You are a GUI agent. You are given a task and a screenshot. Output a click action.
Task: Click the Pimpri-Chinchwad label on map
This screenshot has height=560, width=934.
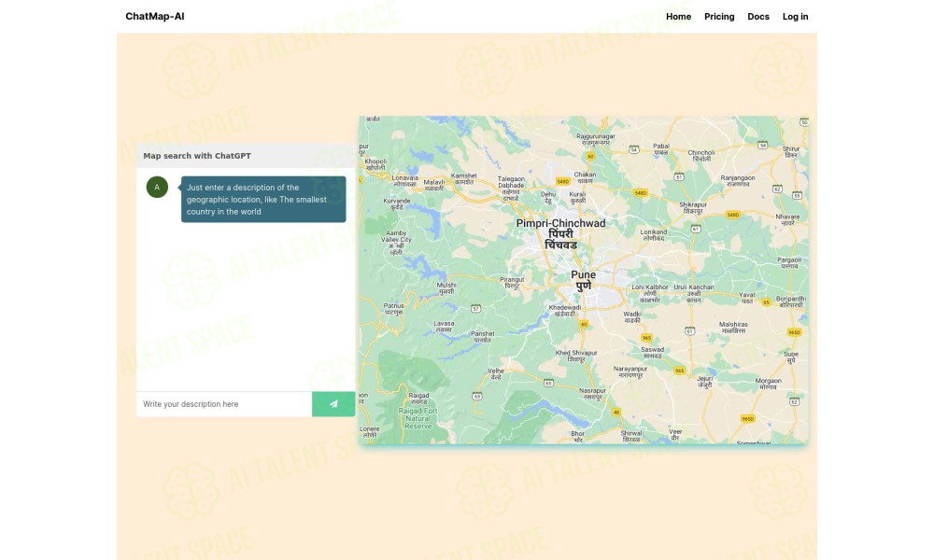click(x=560, y=234)
